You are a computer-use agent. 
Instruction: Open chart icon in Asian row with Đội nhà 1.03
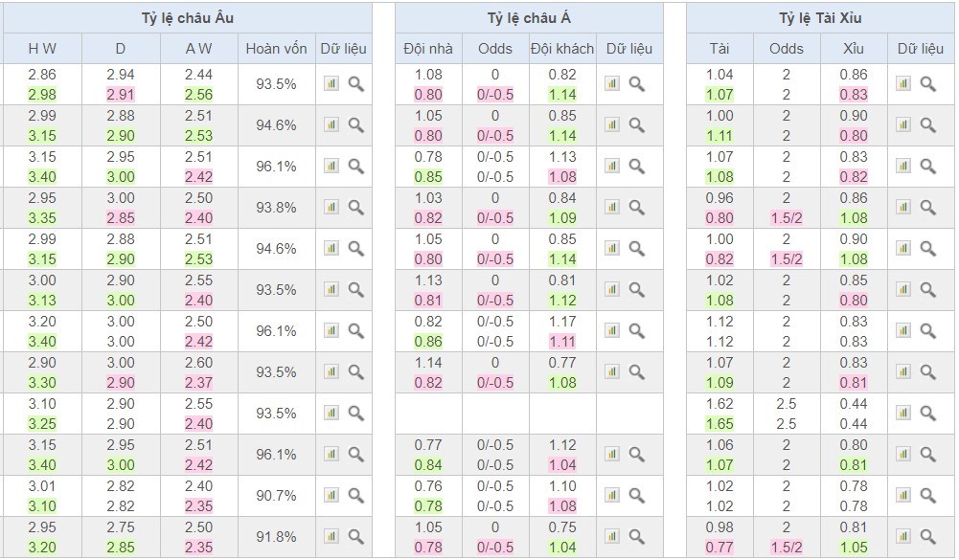pos(612,208)
